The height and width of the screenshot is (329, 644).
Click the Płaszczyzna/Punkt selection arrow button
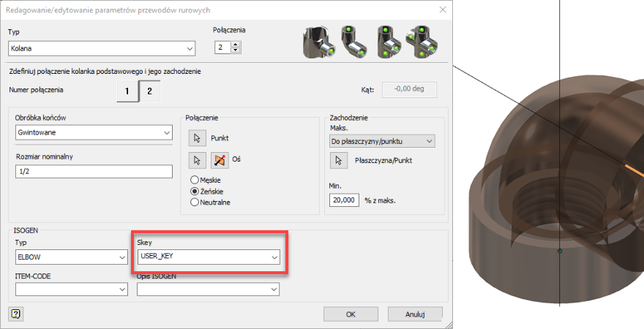click(x=339, y=161)
